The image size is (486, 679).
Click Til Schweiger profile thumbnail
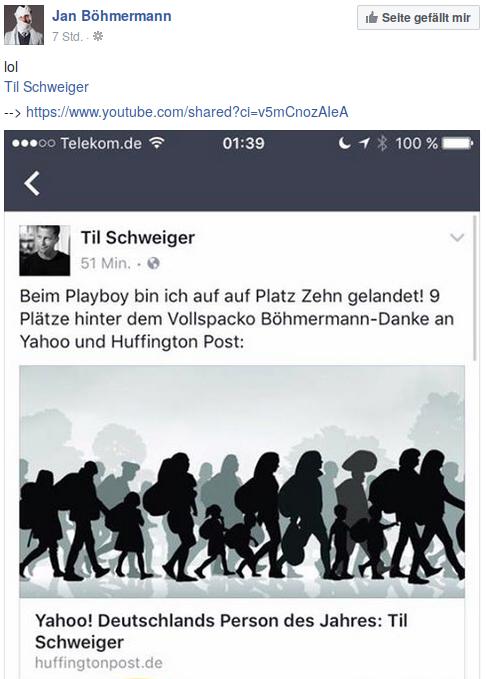(45, 250)
